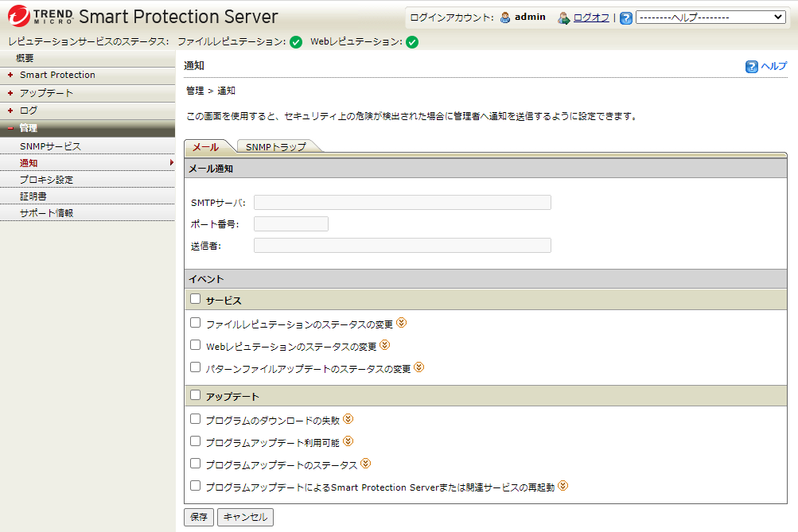Tick the プログラムアップデート利用可能 checkbox
Viewport: 798px width, 532px height.
click(x=196, y=441)
